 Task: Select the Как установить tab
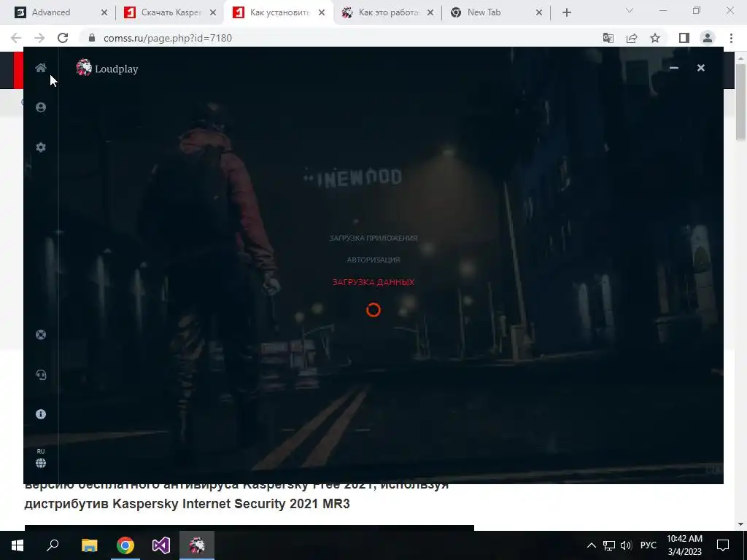(277, 12)
